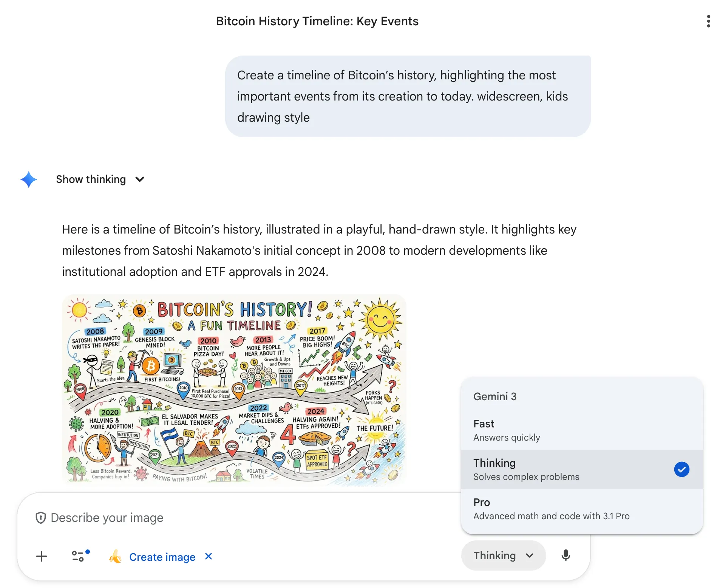Click the blue checkmark beside Thinking

tap(681, 469)
